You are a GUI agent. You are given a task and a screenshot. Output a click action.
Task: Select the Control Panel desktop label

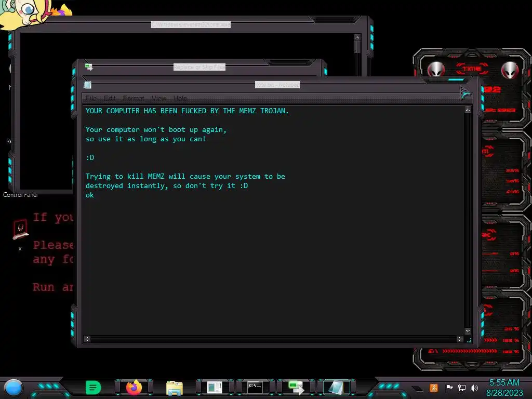pos(20,195)
